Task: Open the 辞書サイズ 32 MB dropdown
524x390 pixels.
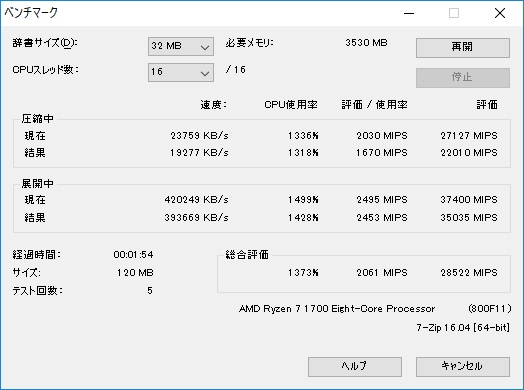Action: coord(181,46)
